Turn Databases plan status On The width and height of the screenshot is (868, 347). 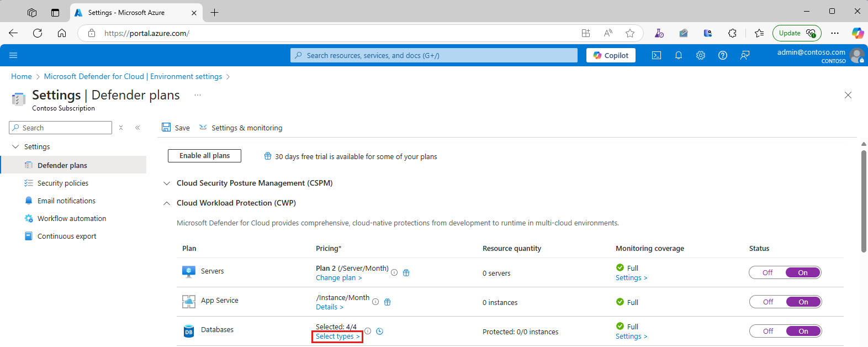[803, 331]
